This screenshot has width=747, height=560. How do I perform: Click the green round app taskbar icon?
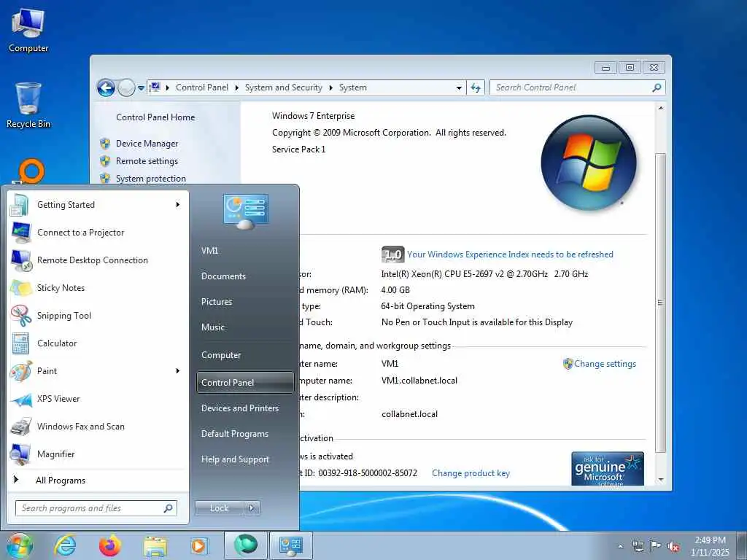[245, 545]
